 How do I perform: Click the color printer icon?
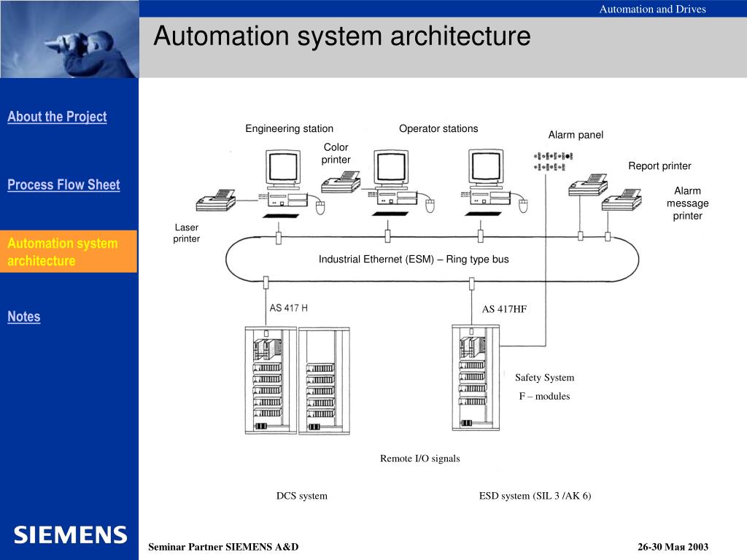341,182
